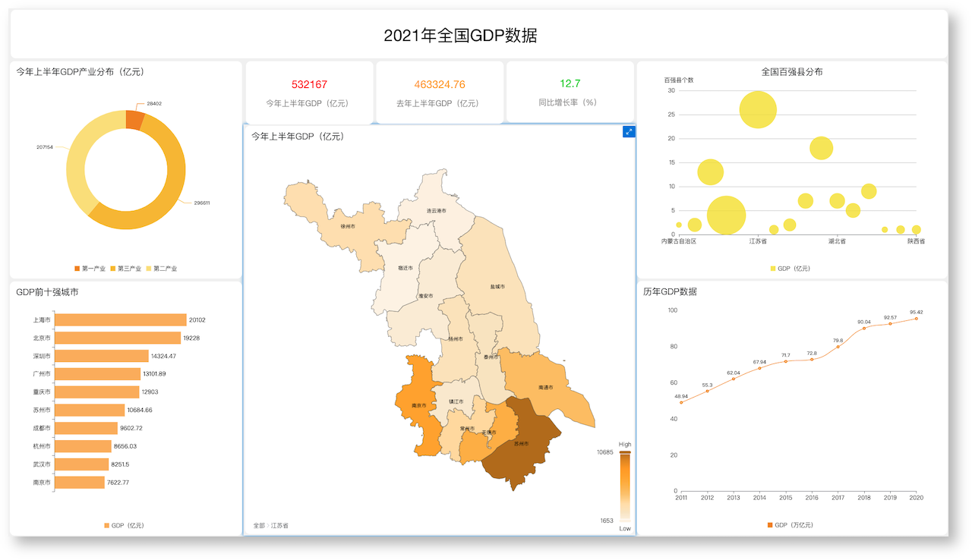972x560 pixels.
Task: Click the 2020 data point labeled 95.42
Action: tap(916, 318)
